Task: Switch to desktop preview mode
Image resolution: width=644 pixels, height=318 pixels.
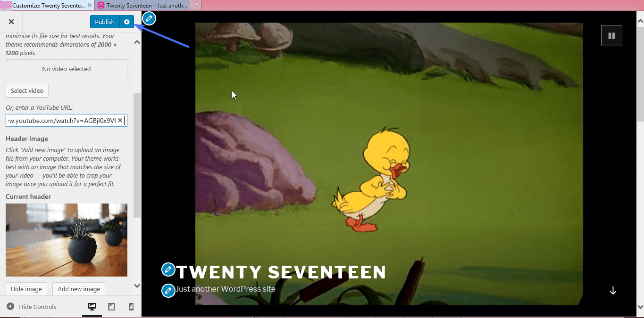Action: pyautogui.click(x=92, y=307)
